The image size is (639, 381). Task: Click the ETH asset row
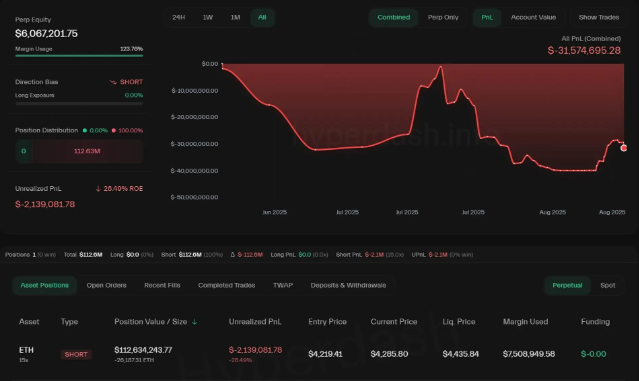coord(314,354)
